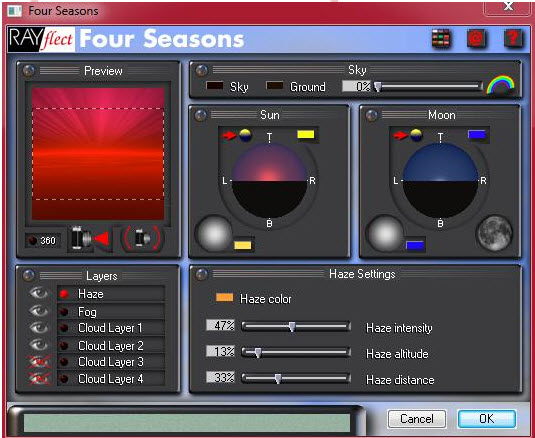Click the Moon panel round knob
This screenshot has width=535, height=438.
click(372, 115)
